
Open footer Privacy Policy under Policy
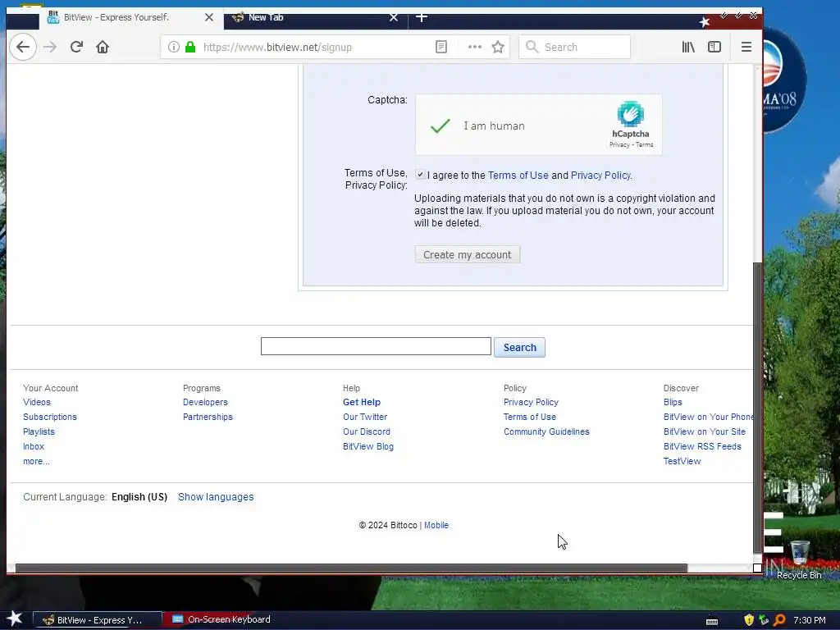click(x=531, y=402)
